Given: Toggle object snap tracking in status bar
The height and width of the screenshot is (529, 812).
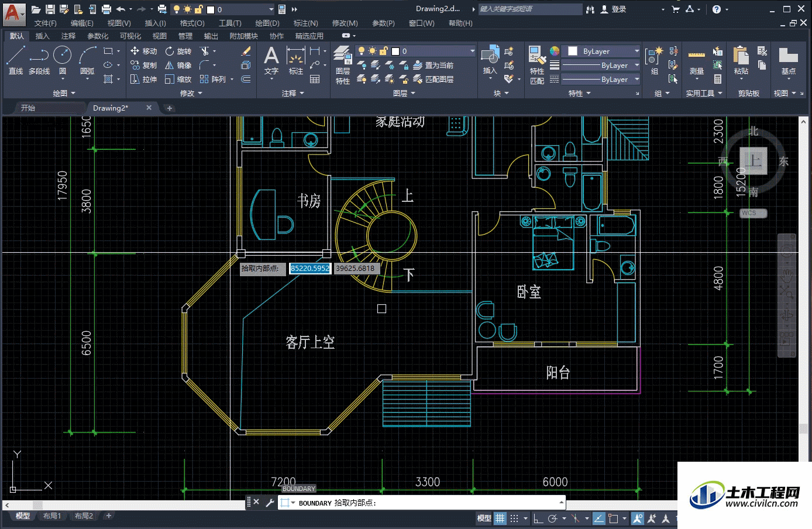Looking at the screenshot, I should coord(599,518).
